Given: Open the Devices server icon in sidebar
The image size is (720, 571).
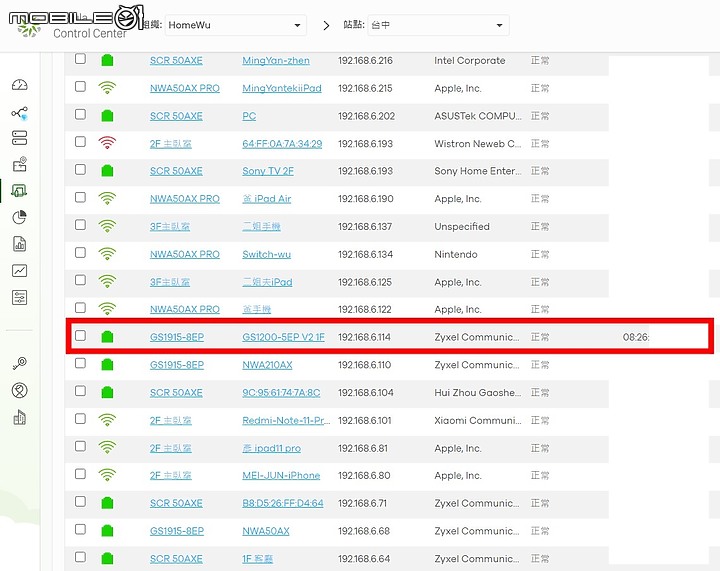Looking at the screenshot, I should point(20,138).
